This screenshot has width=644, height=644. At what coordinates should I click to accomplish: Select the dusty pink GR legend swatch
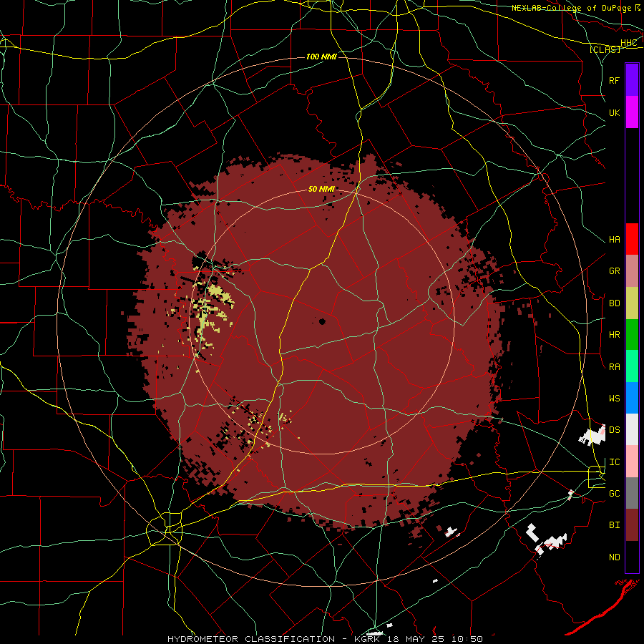point(632,271)
